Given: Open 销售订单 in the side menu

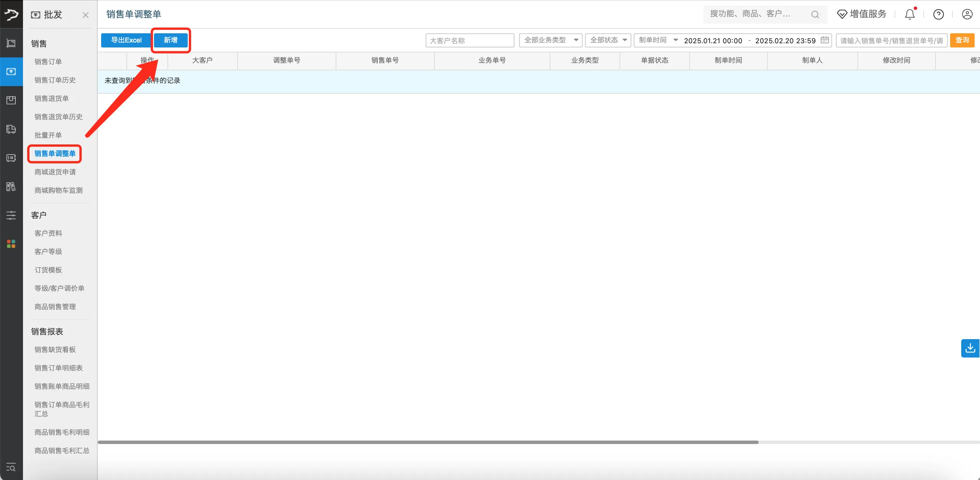Looking at the screenshot, I should click(x=48, y=62).
